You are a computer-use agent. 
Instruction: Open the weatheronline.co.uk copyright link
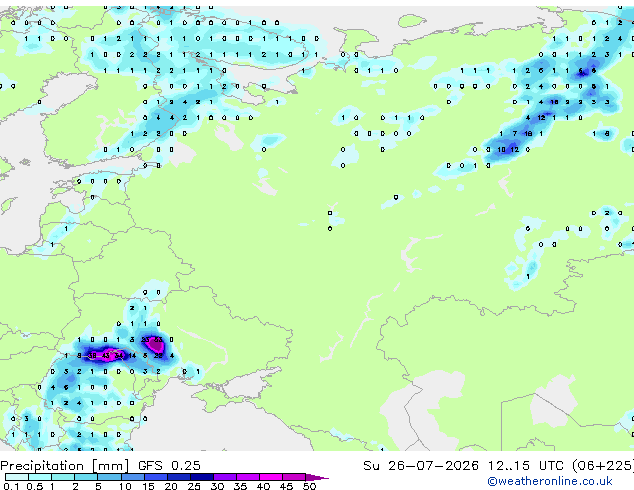(x=550, y=481)
